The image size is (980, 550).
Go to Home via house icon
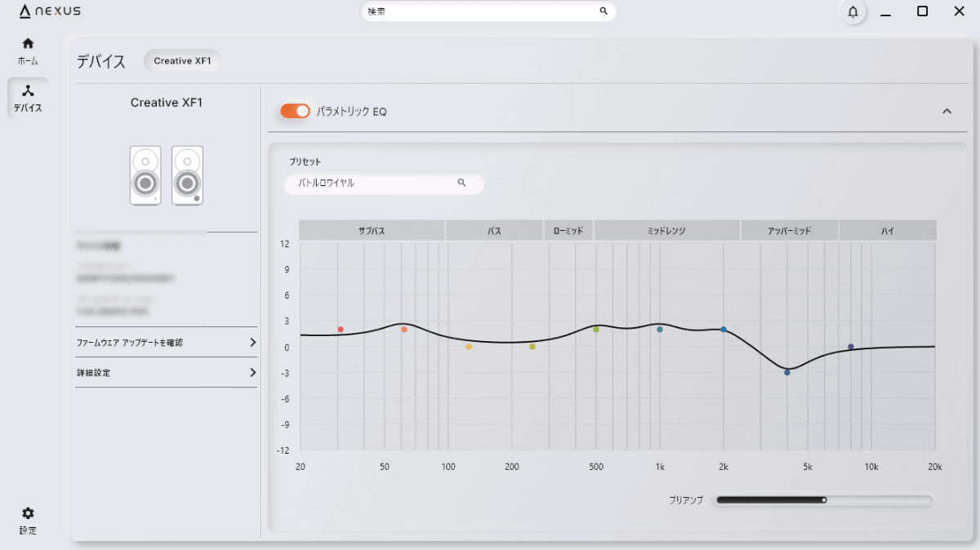[x=28, y=43]
